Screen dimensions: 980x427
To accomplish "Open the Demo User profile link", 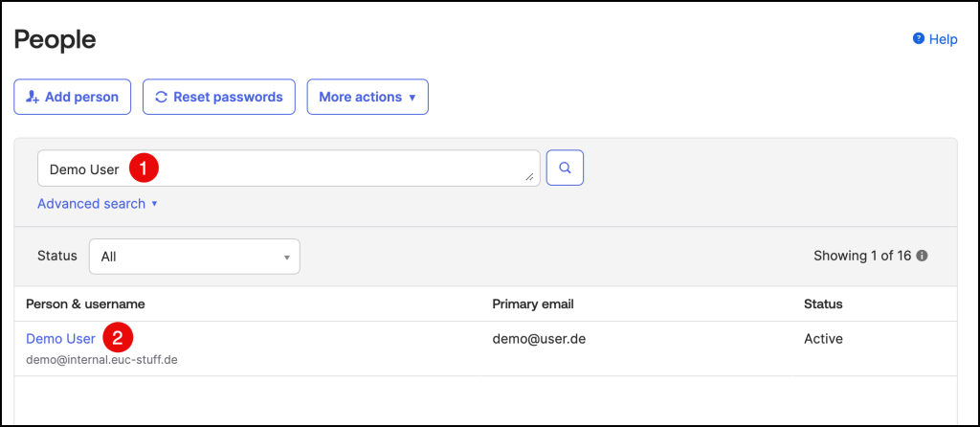I will point(60,339).
